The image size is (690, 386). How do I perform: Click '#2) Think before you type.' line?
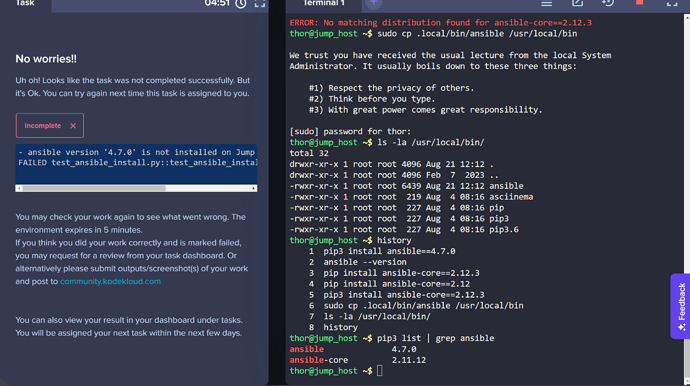click(372, 99)
